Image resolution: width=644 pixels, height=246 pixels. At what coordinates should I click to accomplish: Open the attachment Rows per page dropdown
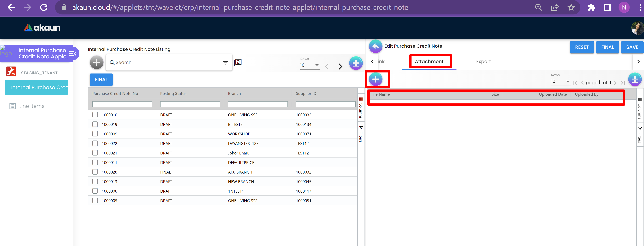[x=560, y=81]
